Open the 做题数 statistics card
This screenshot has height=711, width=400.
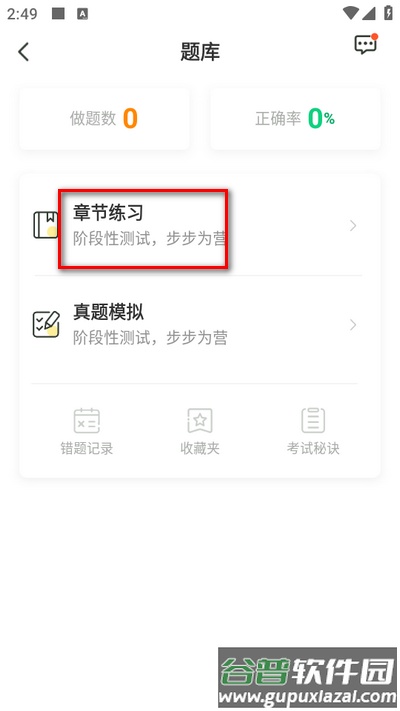point(104,119)
